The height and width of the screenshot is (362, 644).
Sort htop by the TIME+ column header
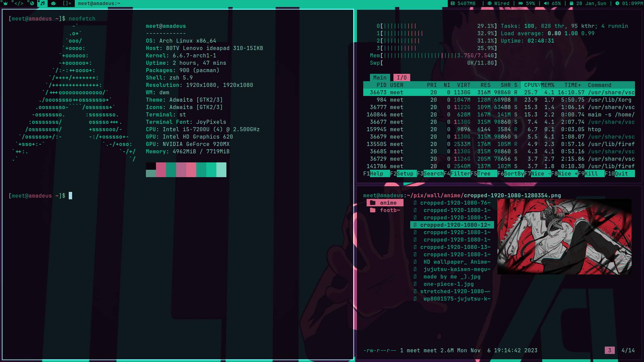point(573,85)
